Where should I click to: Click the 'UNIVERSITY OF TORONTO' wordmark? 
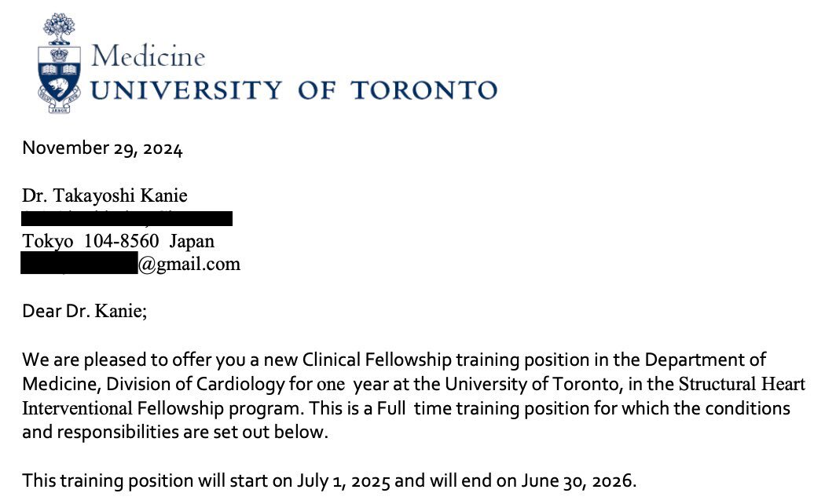[295, 90]
